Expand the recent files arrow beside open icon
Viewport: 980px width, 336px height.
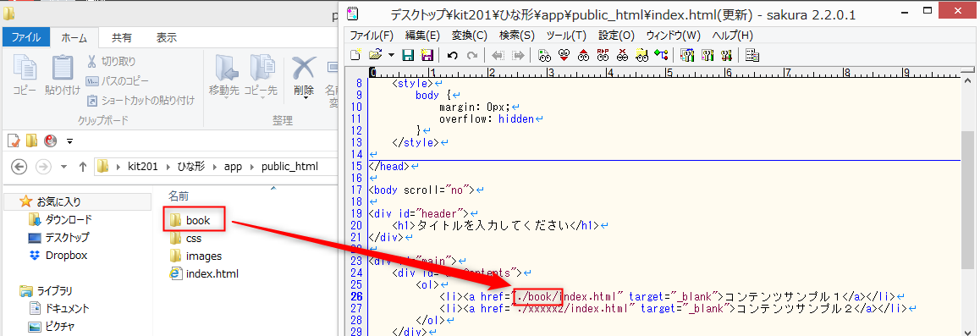tap(391, 55)
